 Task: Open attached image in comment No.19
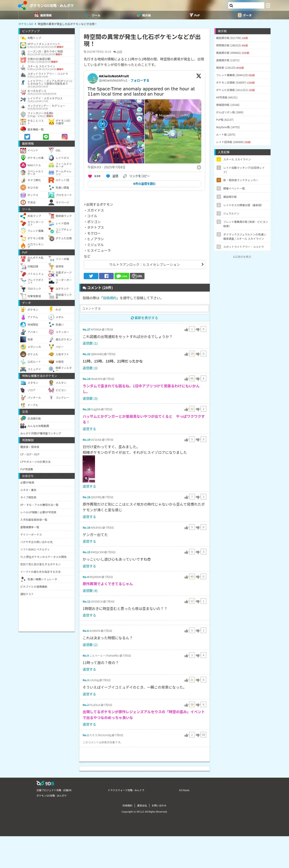click(x=89, y=469)
